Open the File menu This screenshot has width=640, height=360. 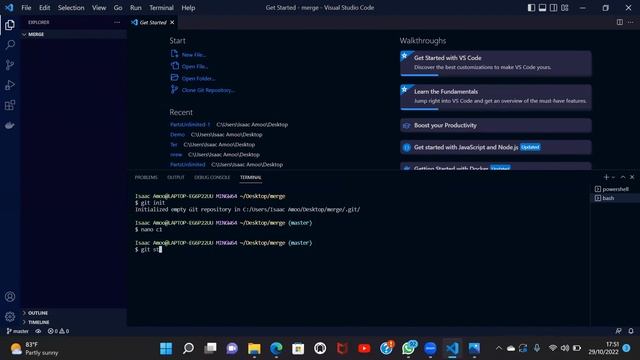click(26, 8)
